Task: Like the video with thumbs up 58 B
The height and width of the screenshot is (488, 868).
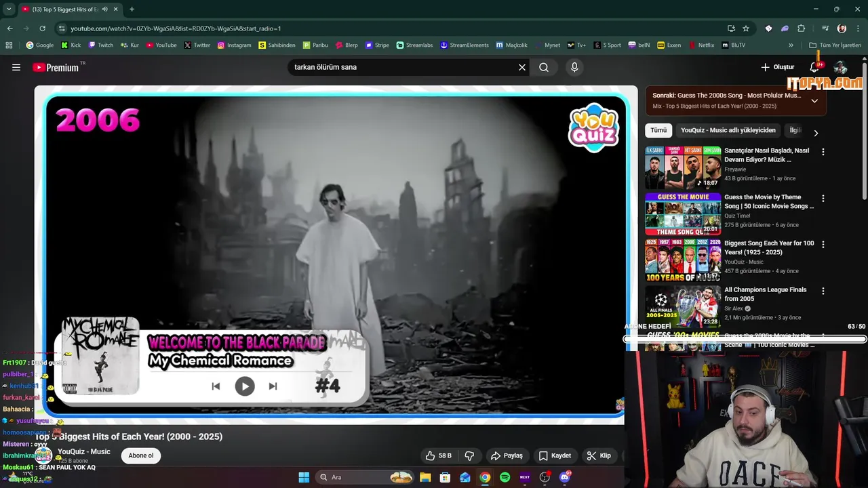Action: [438, 455]
